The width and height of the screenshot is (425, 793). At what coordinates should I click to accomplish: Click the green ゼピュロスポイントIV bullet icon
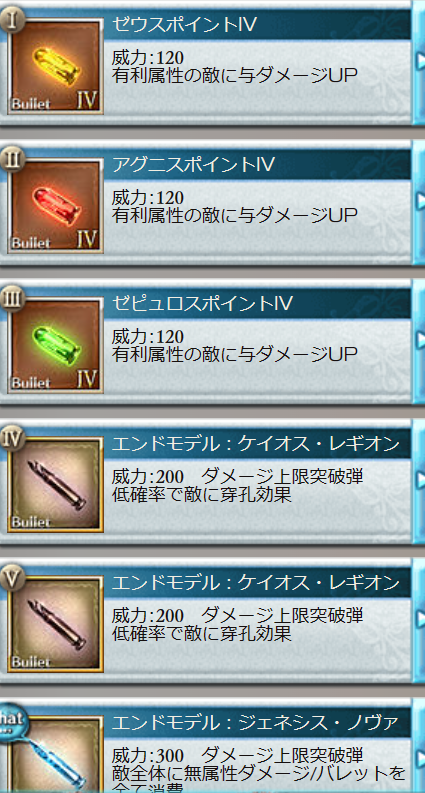click(x=55, y=345)
